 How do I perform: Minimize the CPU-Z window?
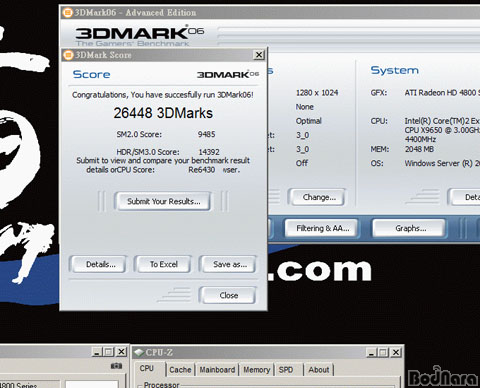point(371,352)
